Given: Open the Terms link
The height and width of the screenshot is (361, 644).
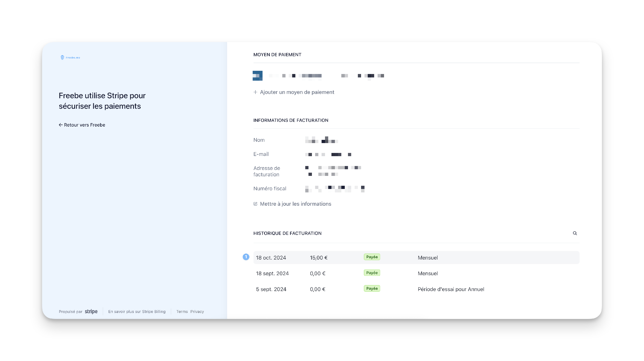Looking at the screenshot, I should [x=182, y=311].
